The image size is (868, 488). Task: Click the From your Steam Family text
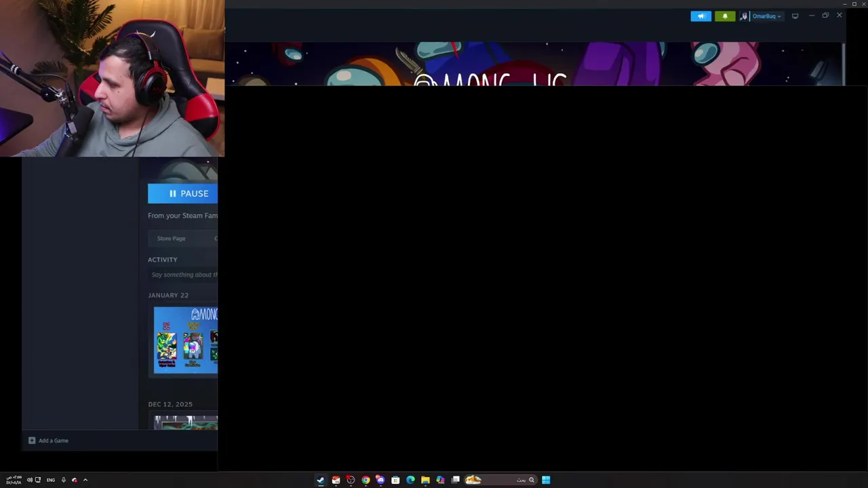point(183,216)
